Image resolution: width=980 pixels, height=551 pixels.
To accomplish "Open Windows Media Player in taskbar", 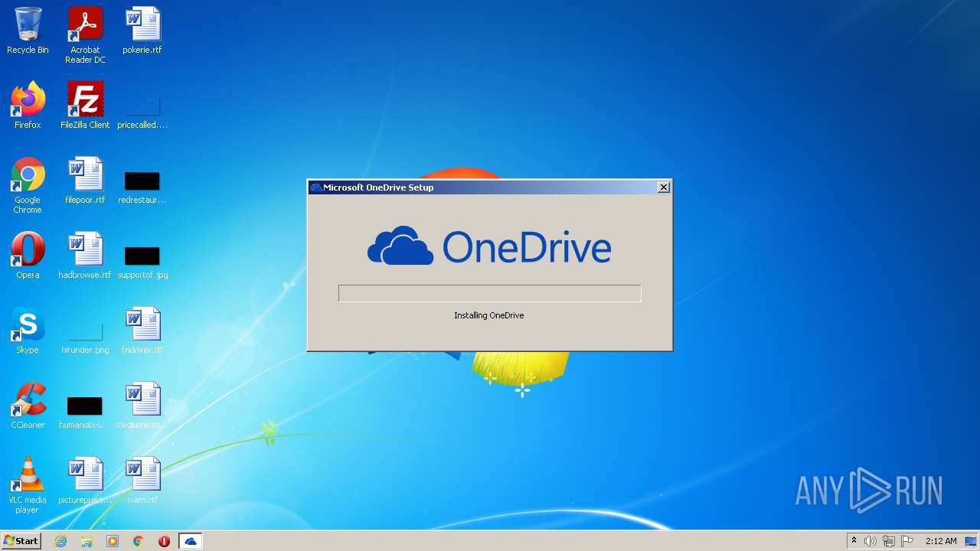I will tap(113, 541).
